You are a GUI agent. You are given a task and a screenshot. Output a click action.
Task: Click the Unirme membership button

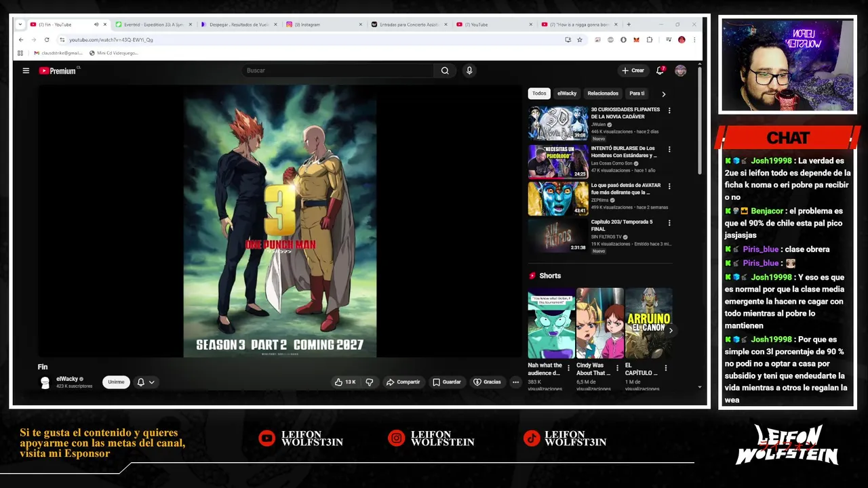tap(116, 382)
